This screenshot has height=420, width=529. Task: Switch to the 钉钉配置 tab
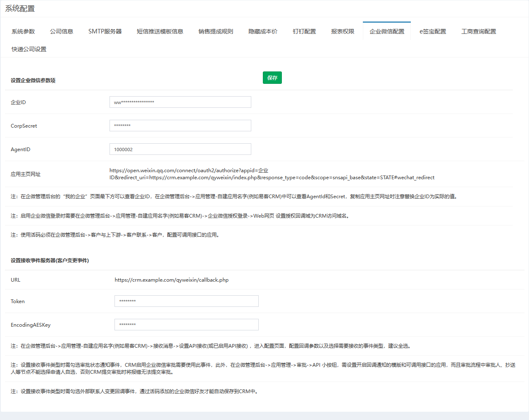(x=304, y=31)
